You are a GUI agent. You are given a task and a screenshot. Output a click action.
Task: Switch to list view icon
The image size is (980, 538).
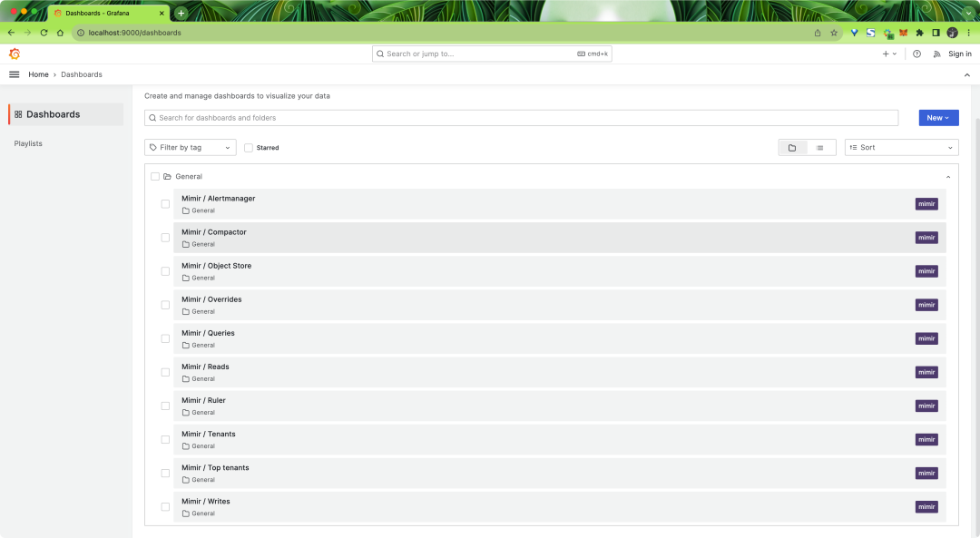pos(820,148)
